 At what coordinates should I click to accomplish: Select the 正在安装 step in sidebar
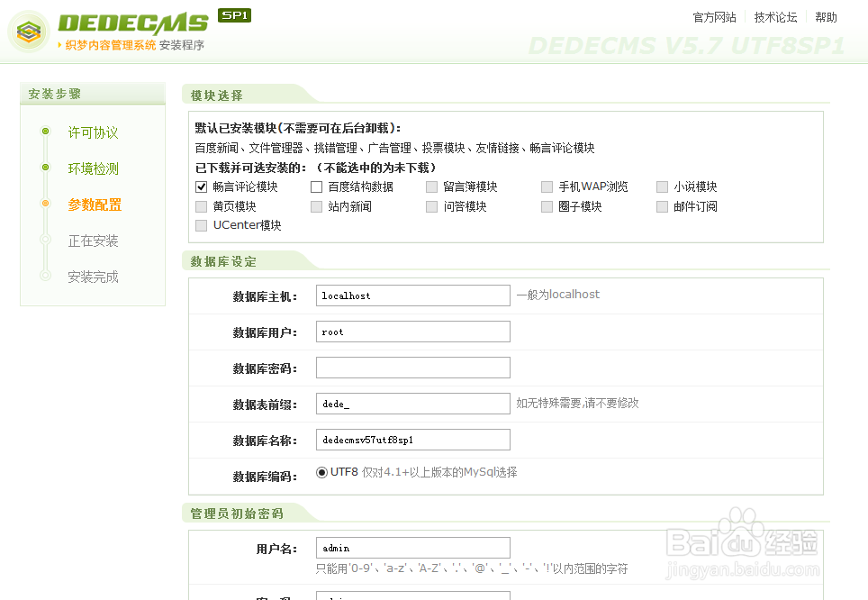(93, 241)
